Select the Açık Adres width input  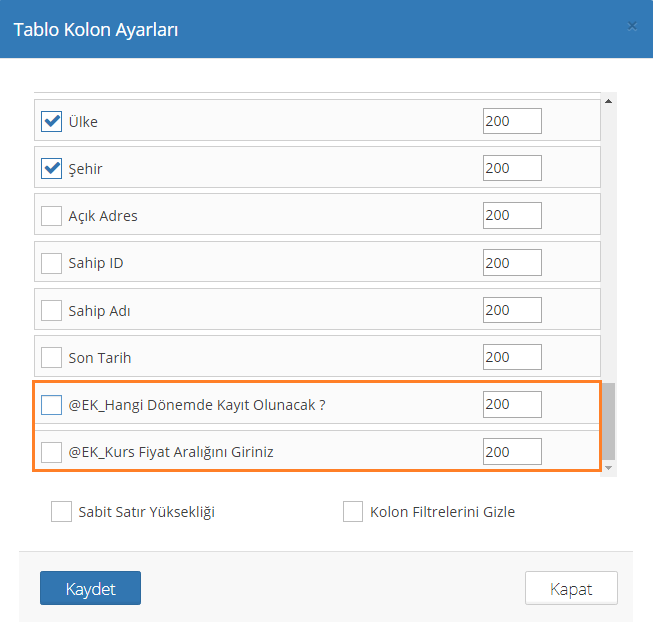click(x=511, y=215)
